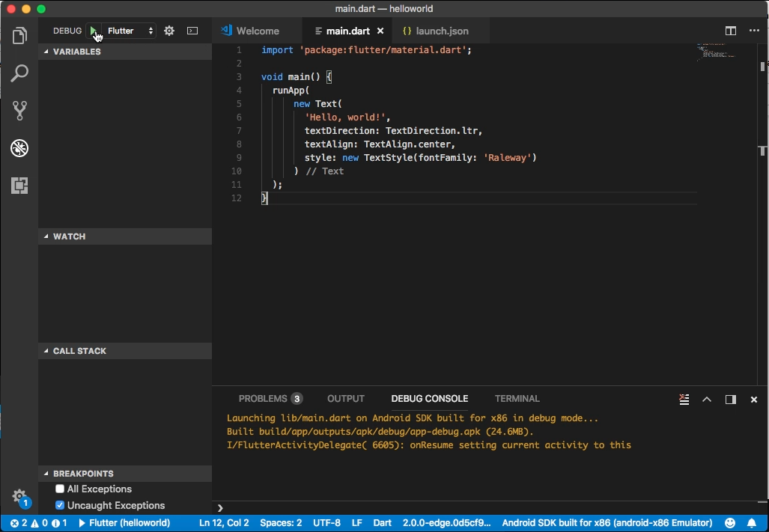
Task: Open the Output panel tab
Action: (x=346, y=399)
